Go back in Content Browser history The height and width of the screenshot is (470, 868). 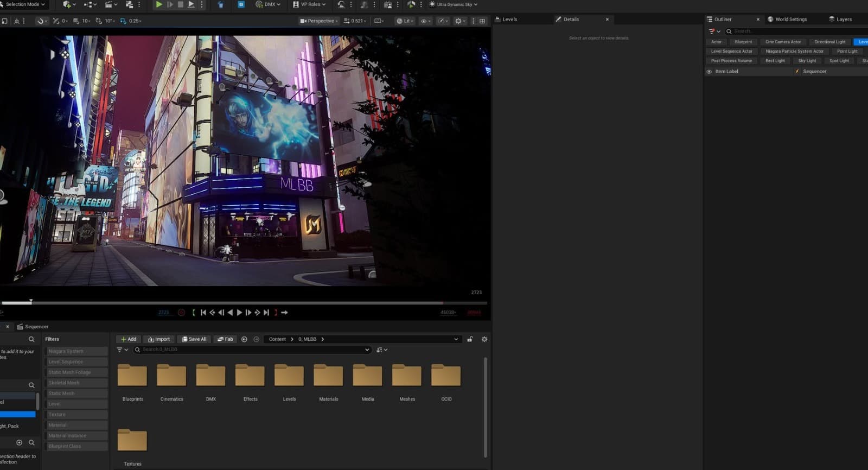pos(244,339)
